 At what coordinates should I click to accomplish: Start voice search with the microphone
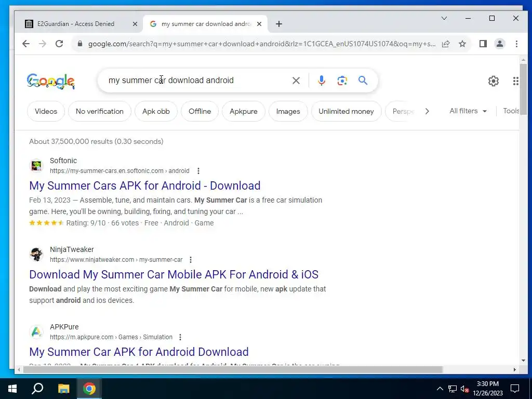[322, 81]
